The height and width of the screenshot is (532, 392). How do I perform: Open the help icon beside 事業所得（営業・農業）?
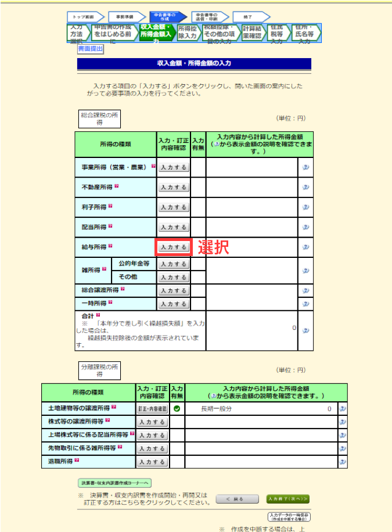[153, 166]
